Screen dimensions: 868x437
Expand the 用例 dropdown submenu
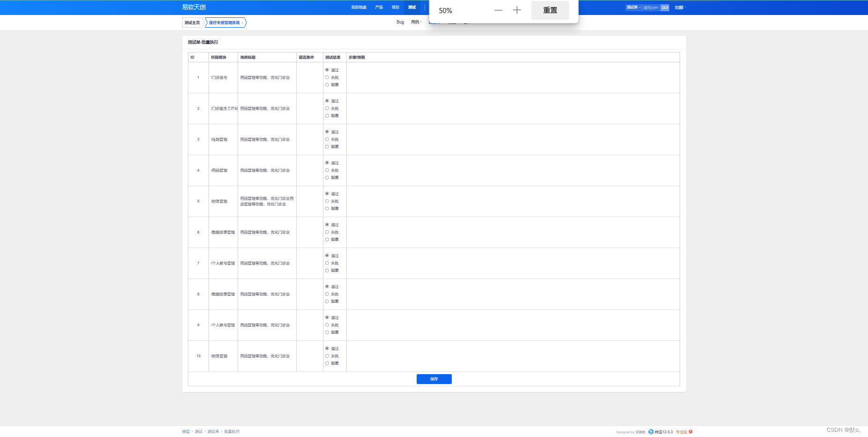tap(416, 22)
